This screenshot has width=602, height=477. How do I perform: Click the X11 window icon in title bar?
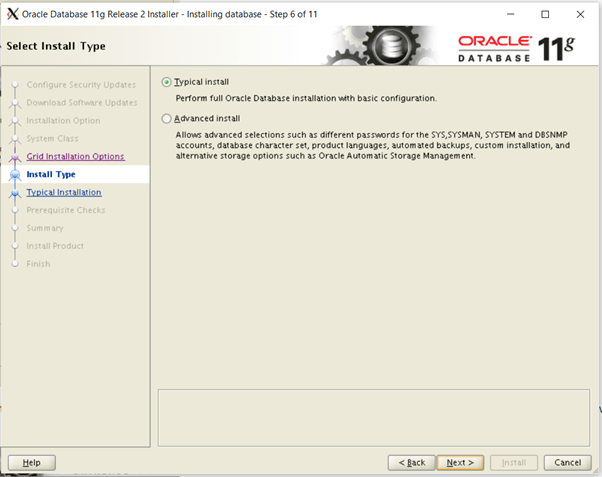click(x=12, y=14)
